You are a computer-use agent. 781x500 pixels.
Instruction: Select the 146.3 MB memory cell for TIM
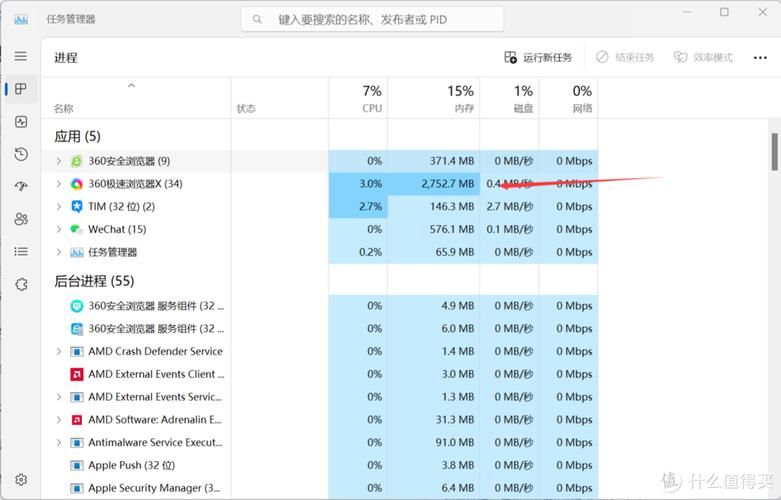(434, 207)
